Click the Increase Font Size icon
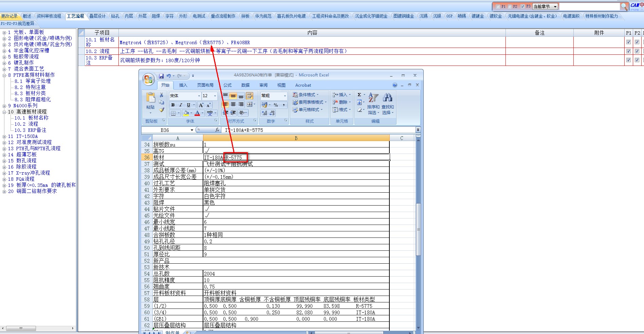The image size is (644, 334). point(201,105)
